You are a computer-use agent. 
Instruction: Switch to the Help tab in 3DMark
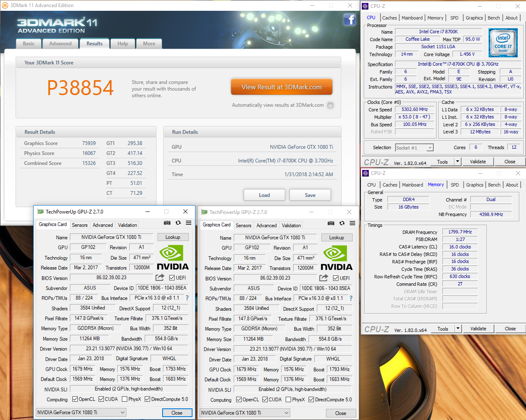pos(123,44)
